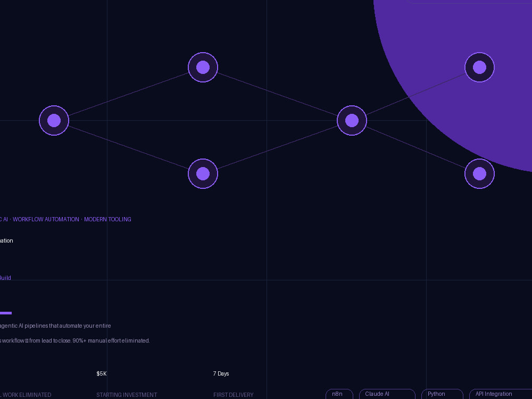Viewport: 532px width, 399px height.
Task: Click the n8n tag pill
Action: 339,394
